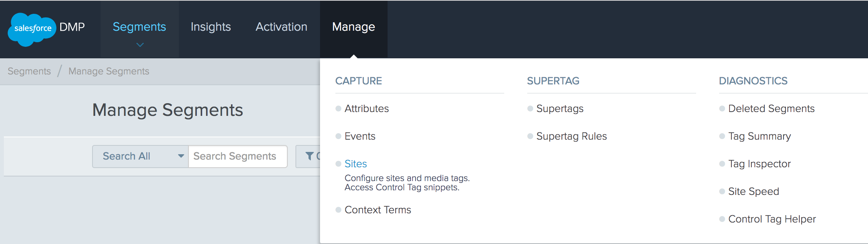The height and width of the screenshot is (244, 868).
Task: Click the filter funnel icon button
Action: point(309,156)
